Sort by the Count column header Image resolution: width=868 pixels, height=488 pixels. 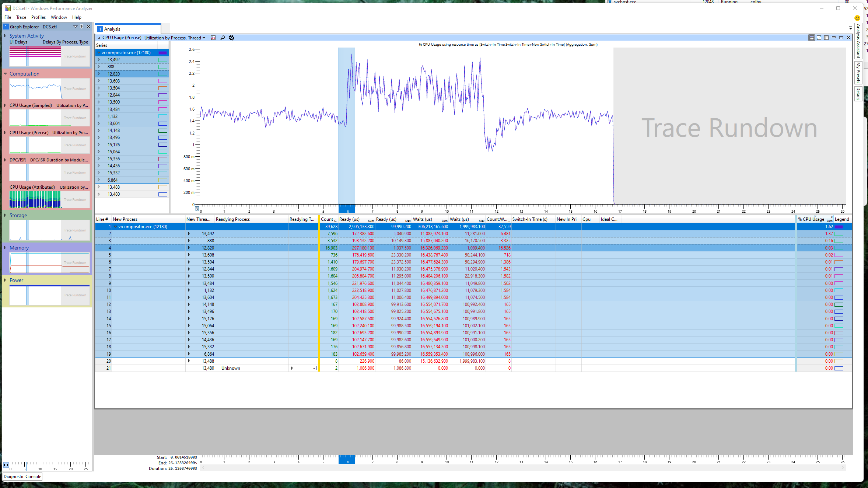pyautogui.click(x=329, y=219)
